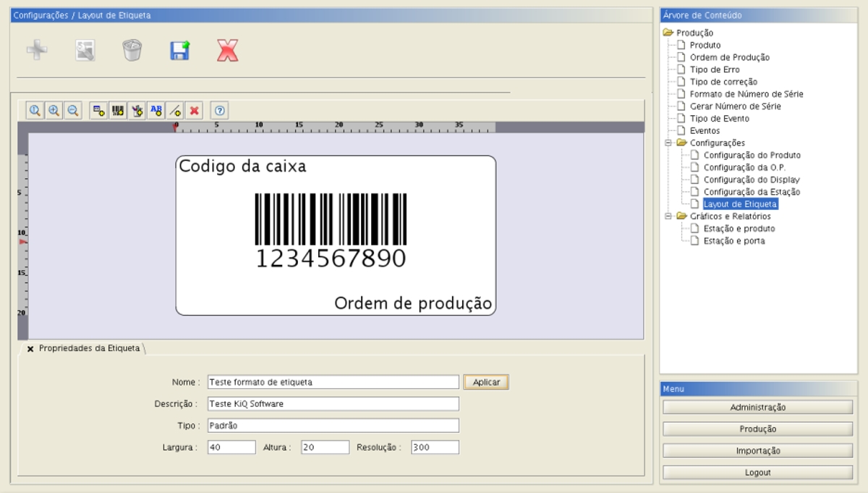Open Configuração da Estação
The height and width of the screenshot is (493, 868).
point(752,192)
